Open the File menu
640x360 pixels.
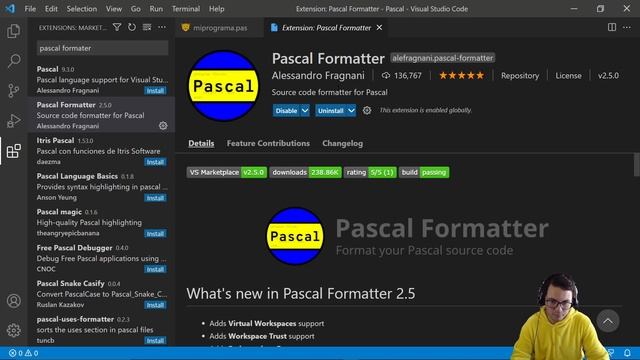coord(30,9)
